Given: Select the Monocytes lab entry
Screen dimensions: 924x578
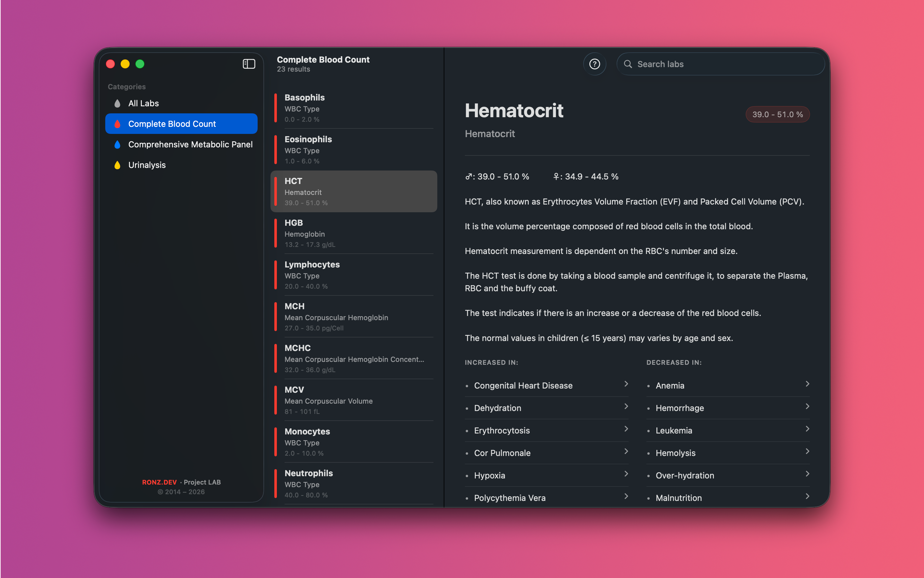Looking at the screenshot, I should (x=354, y=442).
